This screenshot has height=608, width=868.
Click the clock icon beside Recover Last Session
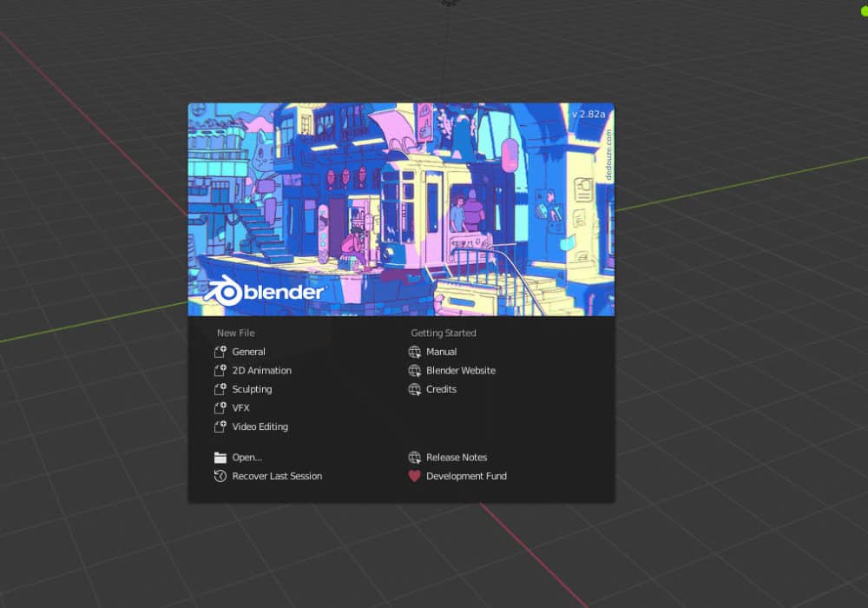point(220,476)
